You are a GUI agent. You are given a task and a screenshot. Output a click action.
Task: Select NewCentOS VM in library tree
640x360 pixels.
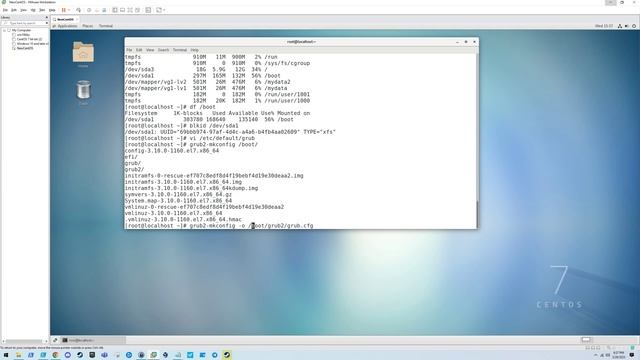(x=25, y=48)
